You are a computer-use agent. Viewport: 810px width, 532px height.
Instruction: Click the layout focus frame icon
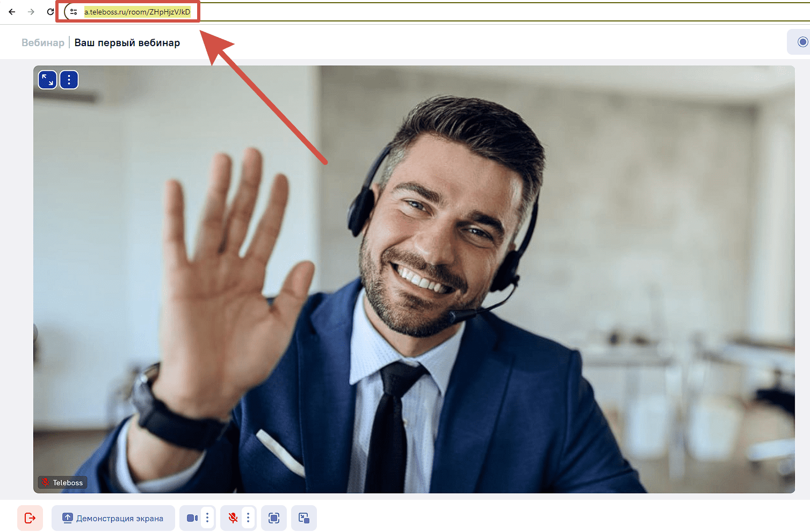click(274, 518)
